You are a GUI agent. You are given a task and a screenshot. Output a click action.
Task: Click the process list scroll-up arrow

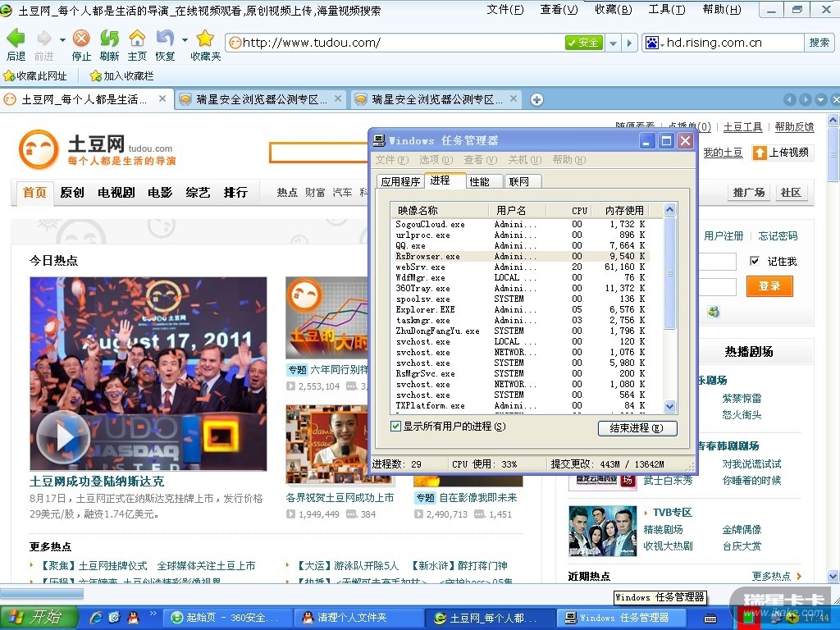point(669,209)
